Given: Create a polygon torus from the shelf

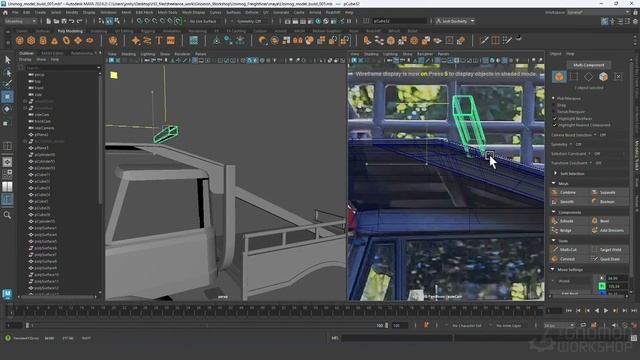Looking at the screenshot, I should [x=66, y=40].
